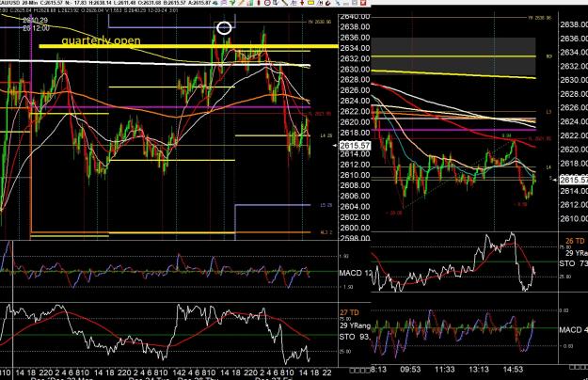The image size is (588, 380).
Task: Click the red down arrow icon
Action: click(x=302, y=3)
